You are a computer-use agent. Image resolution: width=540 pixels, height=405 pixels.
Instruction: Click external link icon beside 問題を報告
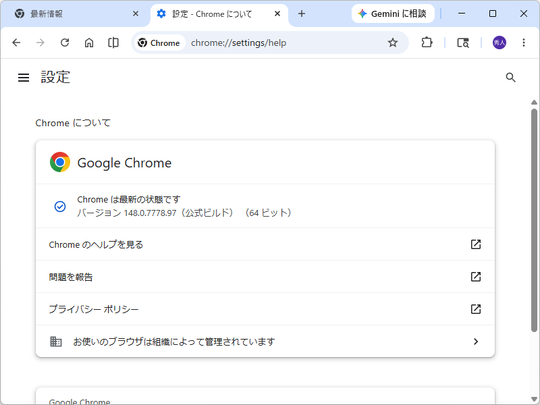pyautogui.click(x=476, y=277)
